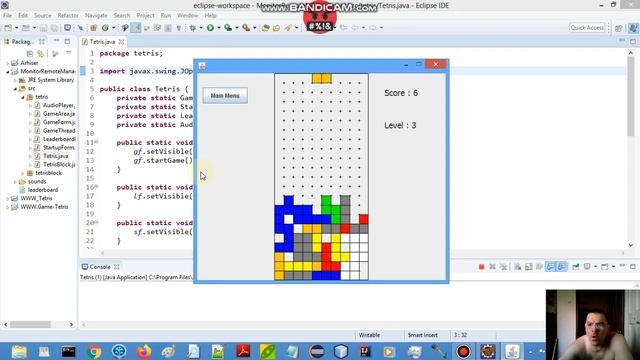Select the WWW.Game-Tetris project
Image resolution: width=640 pixels, height=360 pixels.
point(40,207)
